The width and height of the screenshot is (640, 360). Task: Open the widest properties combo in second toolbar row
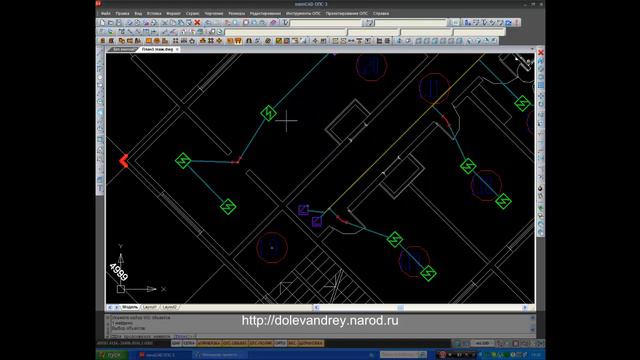pos(286,32)
